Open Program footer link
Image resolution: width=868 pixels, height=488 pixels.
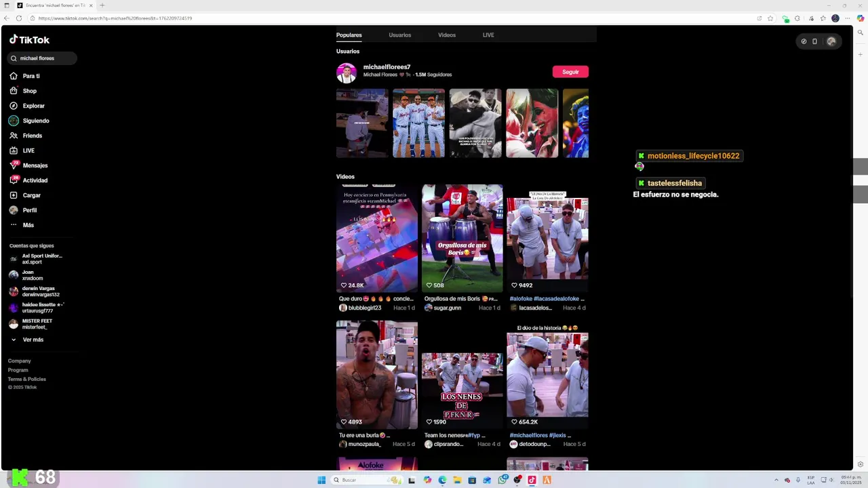point(18,370)
